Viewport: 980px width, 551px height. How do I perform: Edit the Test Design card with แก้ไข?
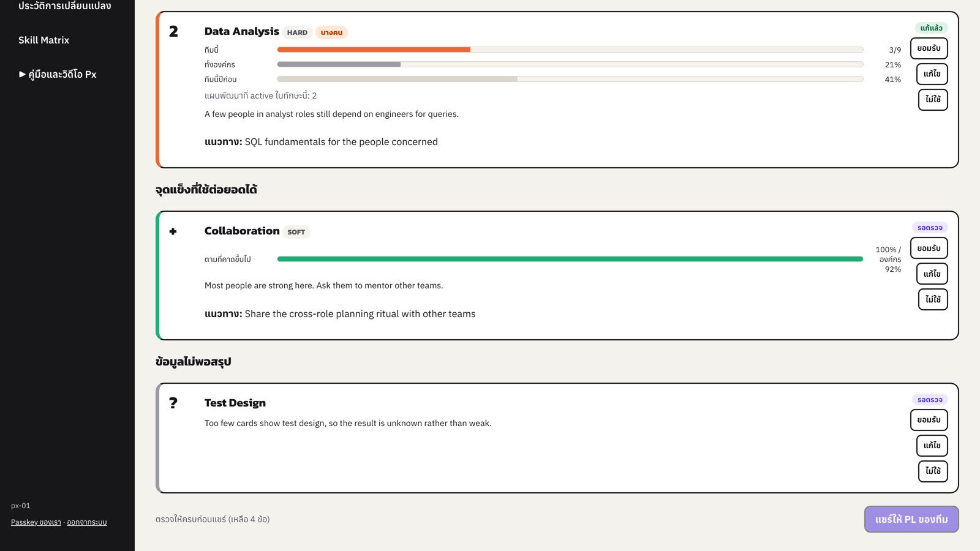(932, 446)
